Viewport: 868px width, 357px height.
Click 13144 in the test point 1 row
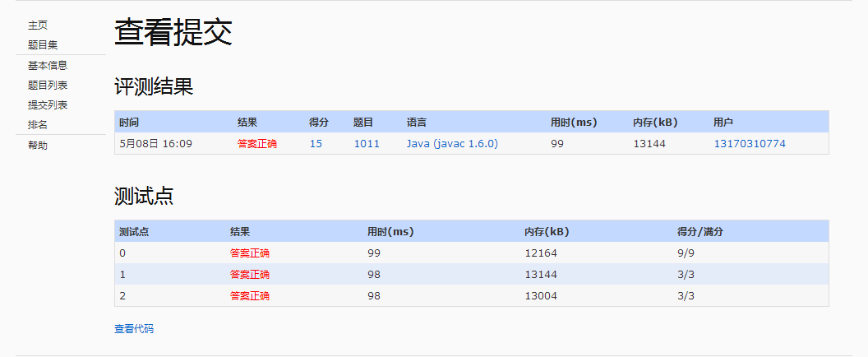pos(541,275)
